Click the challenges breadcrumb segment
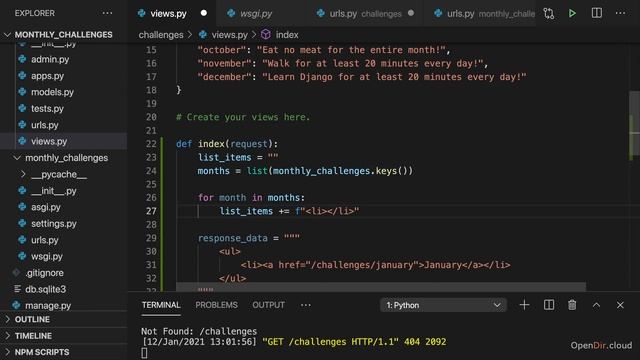 [x=161, y=35]
